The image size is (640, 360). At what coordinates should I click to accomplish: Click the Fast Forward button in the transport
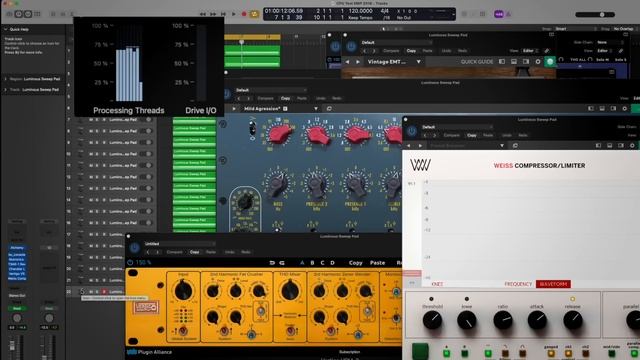point(213,14)
